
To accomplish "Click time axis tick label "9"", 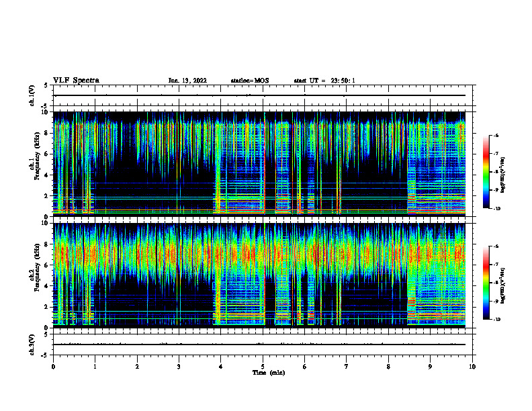I will click(x=430, y=367).
